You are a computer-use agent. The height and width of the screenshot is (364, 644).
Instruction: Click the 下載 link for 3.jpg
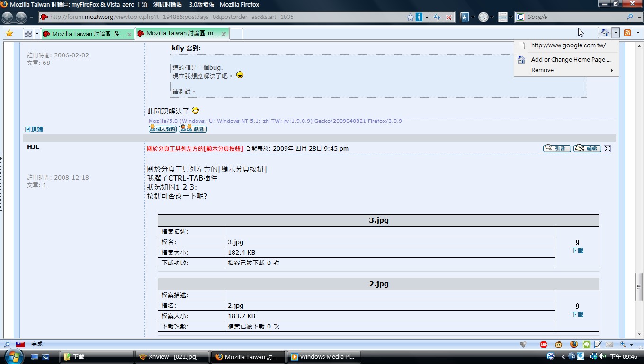tap(577, 251)
